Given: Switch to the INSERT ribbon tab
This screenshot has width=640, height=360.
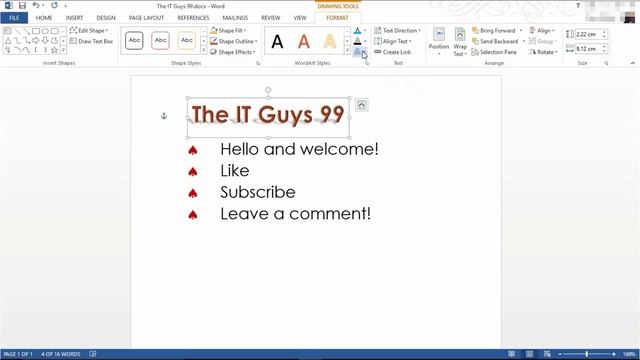Looking at the screenshot, I should 74,18.
